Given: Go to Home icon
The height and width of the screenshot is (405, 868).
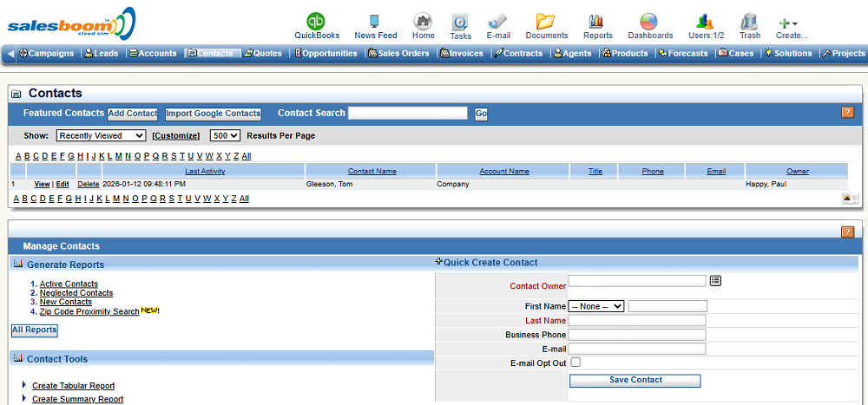Looking at the screenshot, I should (423, 22).
